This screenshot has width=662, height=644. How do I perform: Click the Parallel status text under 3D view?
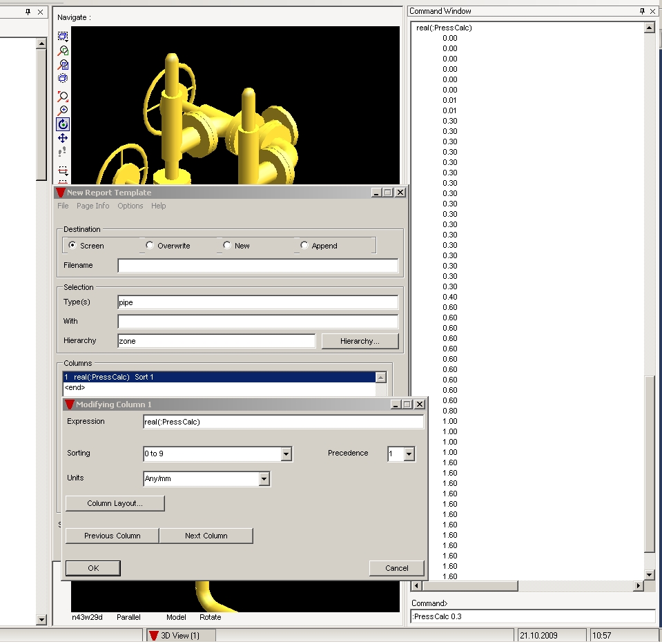(128, 617)
